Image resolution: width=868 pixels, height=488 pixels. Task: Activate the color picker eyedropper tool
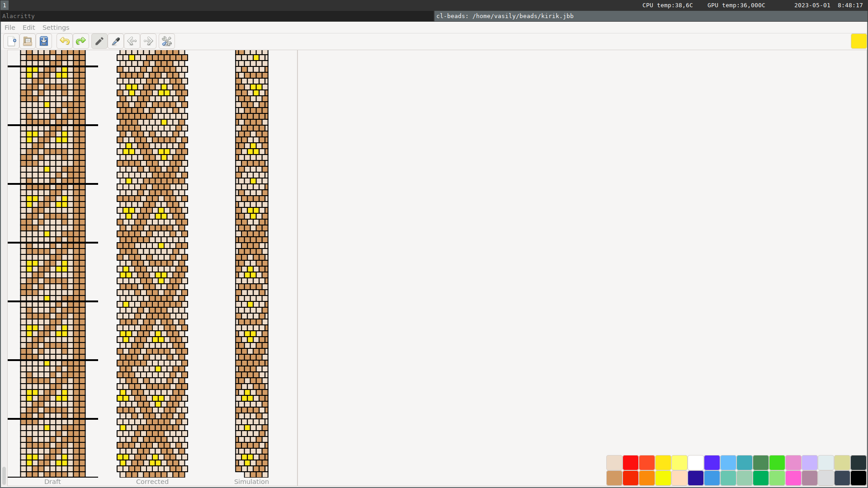coord(116,41)
